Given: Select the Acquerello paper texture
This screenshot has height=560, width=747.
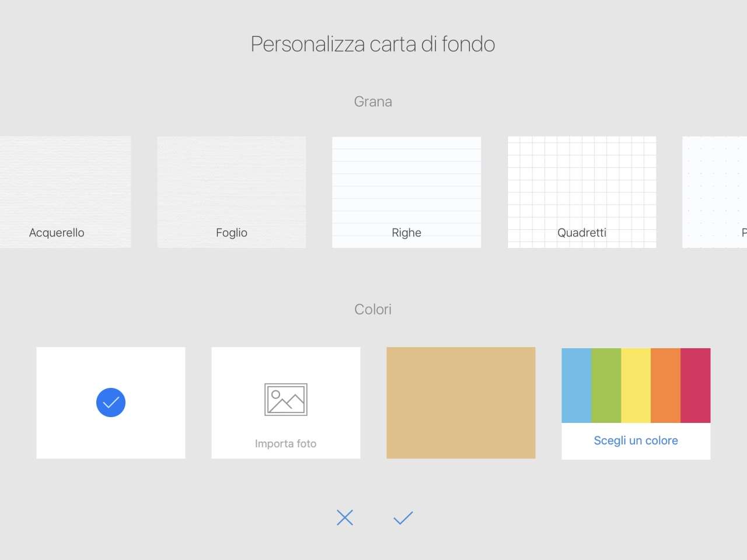Looking at the screenshot, I should (x=65, y=192).
